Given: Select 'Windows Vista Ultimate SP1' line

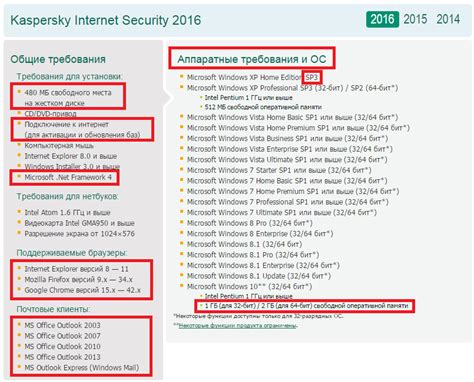Looking at the screenshot, I should (287, 160).
